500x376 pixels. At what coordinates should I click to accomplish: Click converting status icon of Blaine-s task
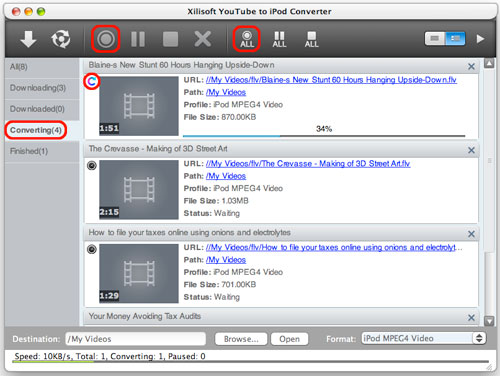(x=92, y=81)
